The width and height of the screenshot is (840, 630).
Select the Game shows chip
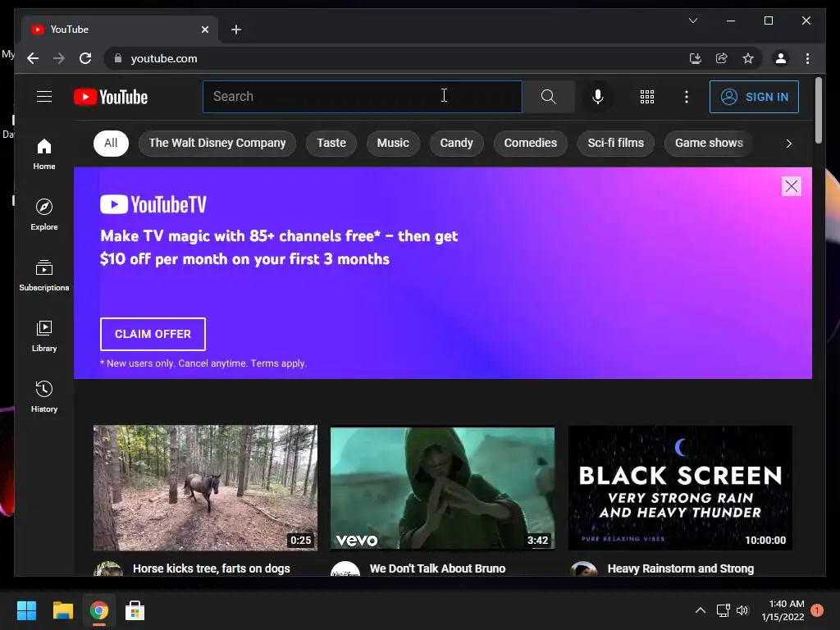coord(709,143)
